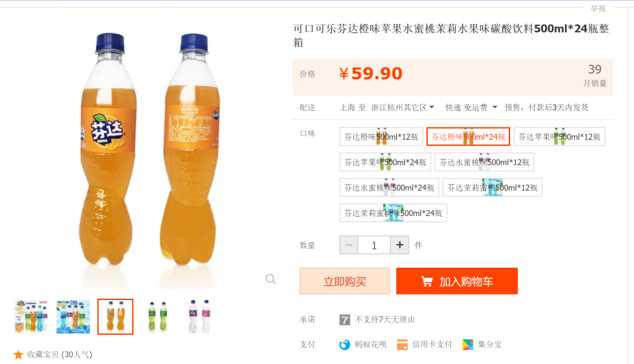
Task: Click the 集分宝 colorful icon
Action: [x=467, y=345]
